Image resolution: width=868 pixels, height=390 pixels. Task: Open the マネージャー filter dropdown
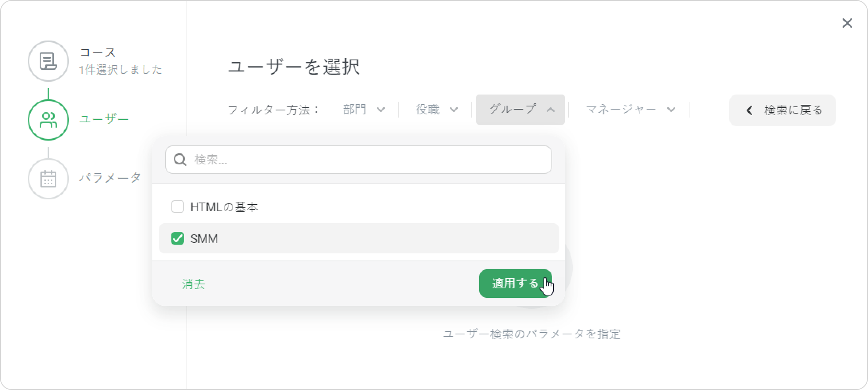630,110
